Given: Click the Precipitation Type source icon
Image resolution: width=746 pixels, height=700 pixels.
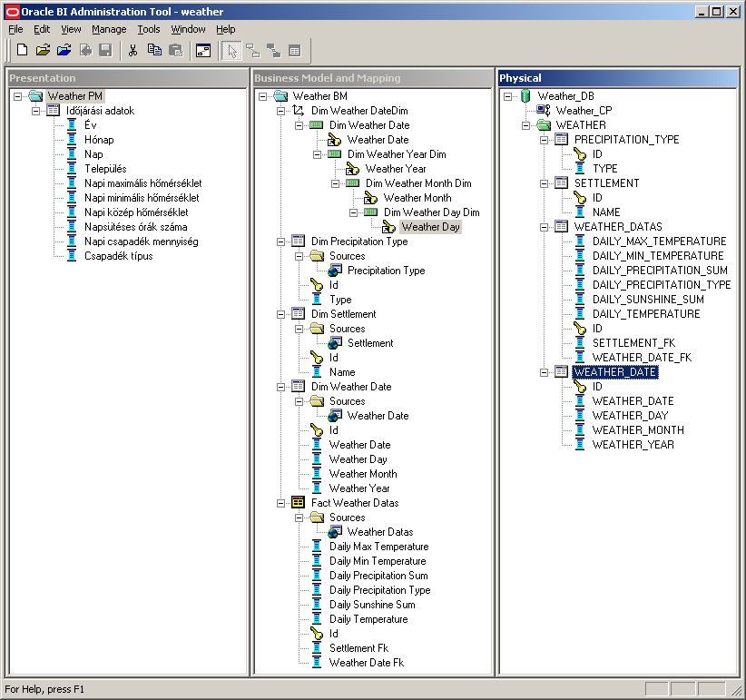Looking at the screenshot, I should (335, 271).
